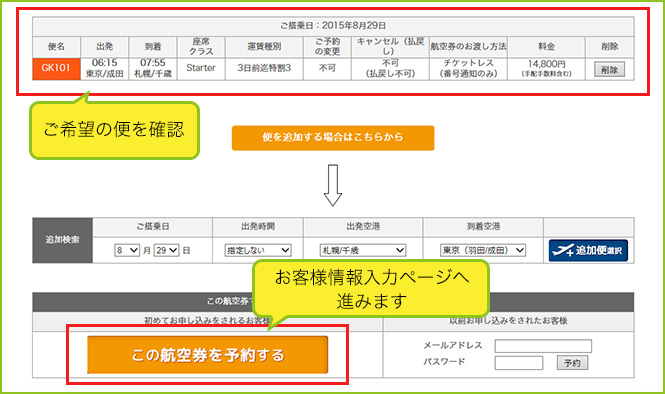Click the 料金 column header
The width and height of the screenshot is (665, 394).
click(x=546, y=47)
